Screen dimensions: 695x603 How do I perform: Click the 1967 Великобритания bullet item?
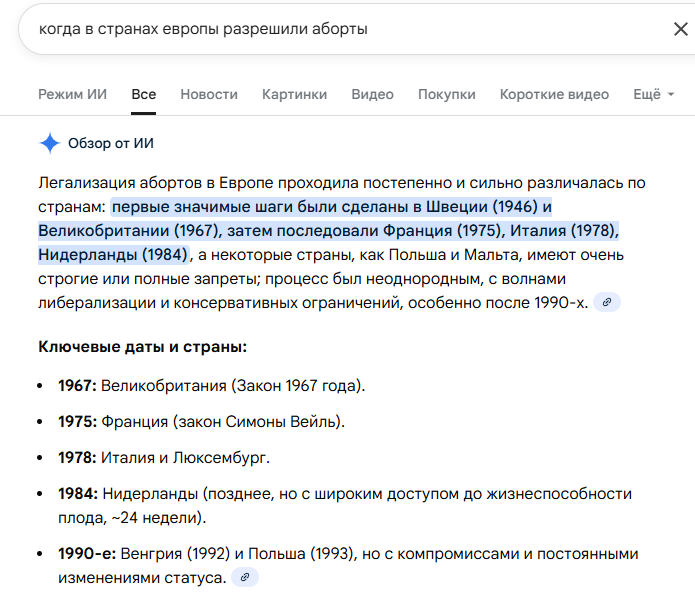pyautogui.click(x=212, y=385)
